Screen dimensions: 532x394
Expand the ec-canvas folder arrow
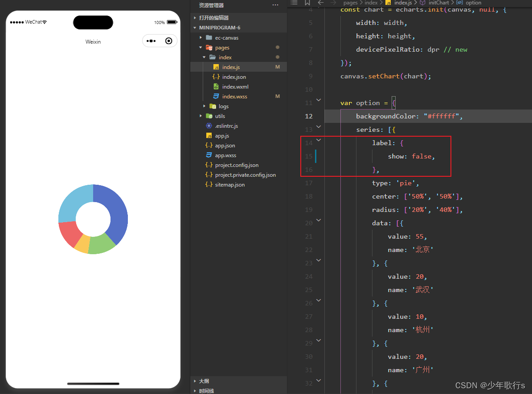(x=201, y=38)
